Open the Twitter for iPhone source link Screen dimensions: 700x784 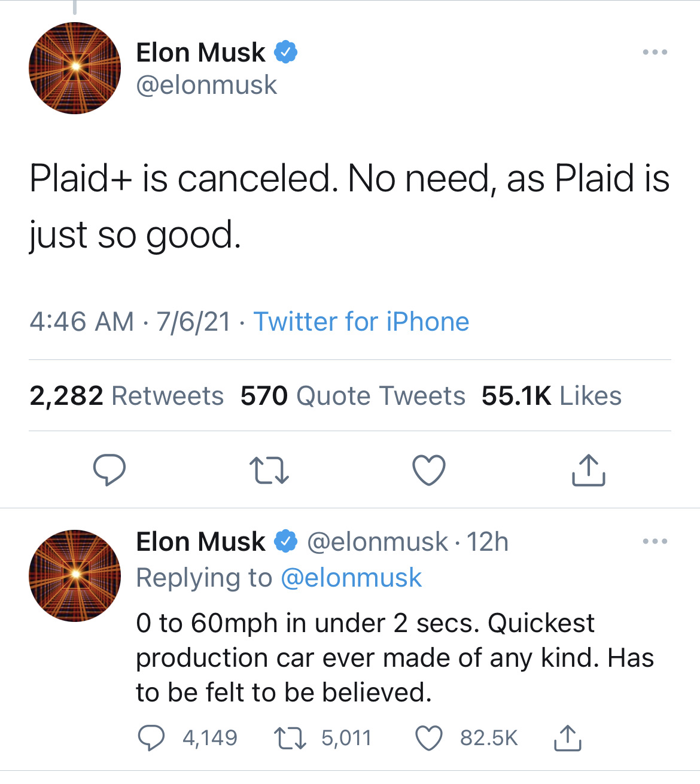pos(361,322)
